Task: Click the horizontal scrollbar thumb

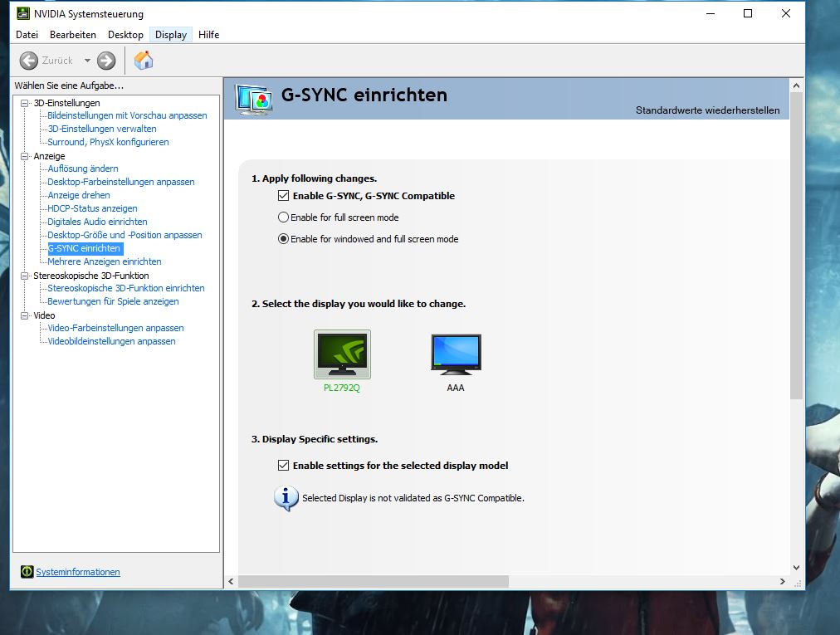Action: coord(374,581)
